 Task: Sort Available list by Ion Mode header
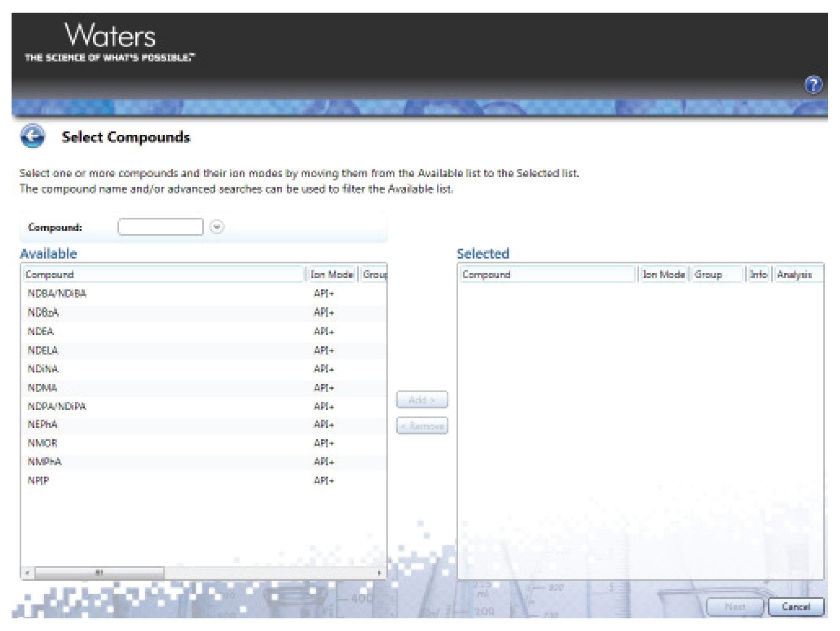pyautogui.click(x=331, y=275)
